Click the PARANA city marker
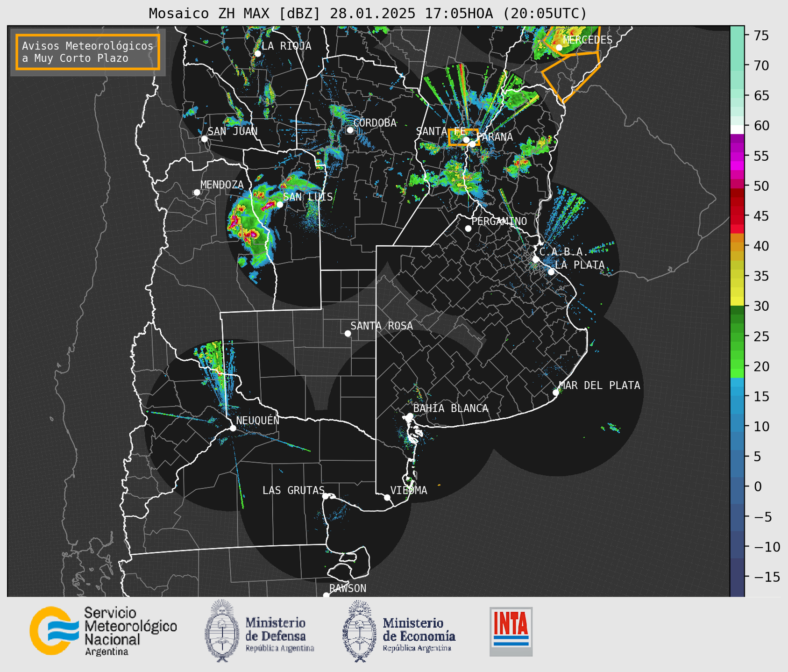The width and height of the screenshot is (788, 672). click(472, 143)
